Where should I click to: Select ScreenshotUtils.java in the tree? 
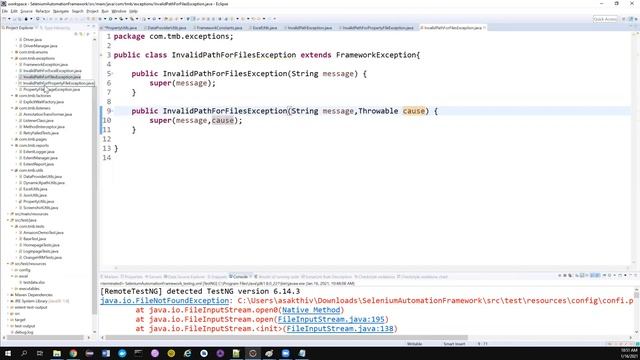40,208
